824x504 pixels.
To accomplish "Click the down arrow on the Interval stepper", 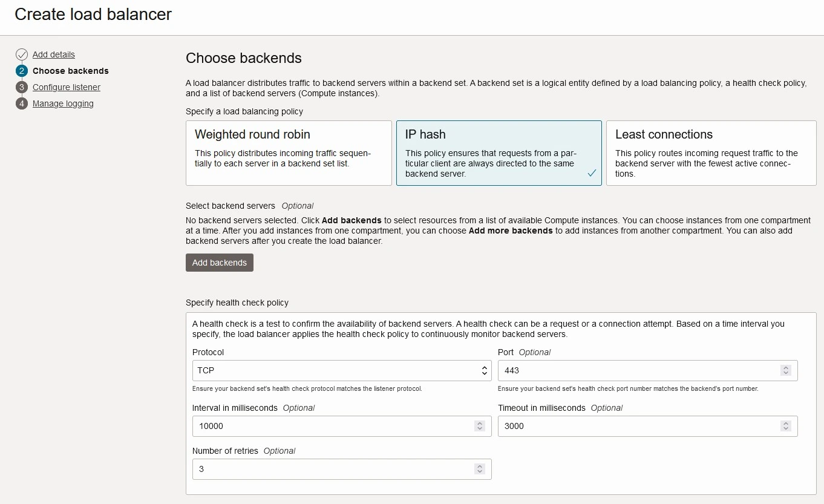I will point(480,430).
